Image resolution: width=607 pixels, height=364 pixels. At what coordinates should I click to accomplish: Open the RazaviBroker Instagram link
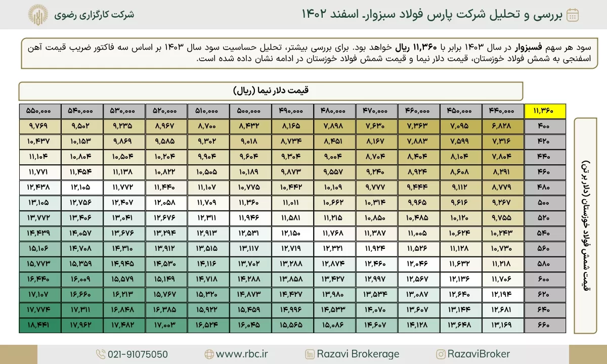(x=479, y=354)
